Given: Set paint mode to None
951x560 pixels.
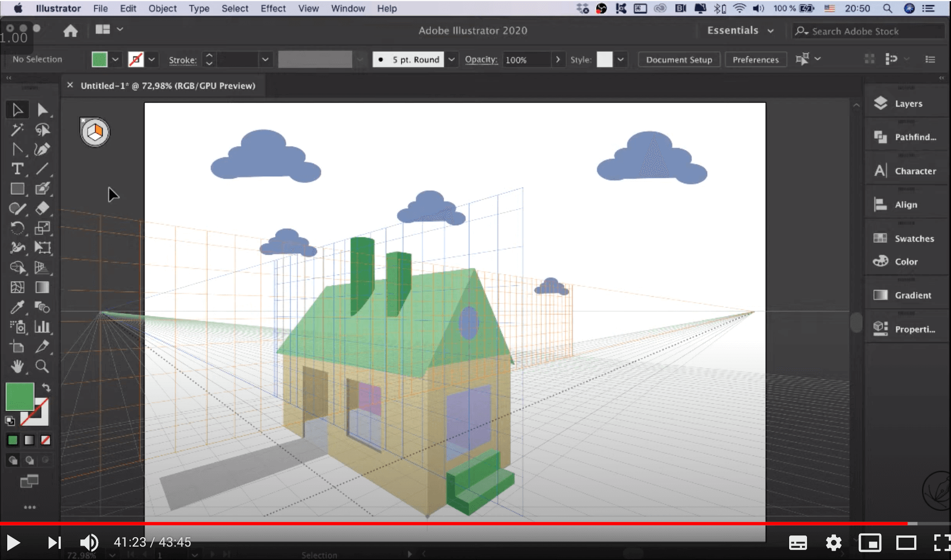Looking at the screenshot, I should click(46, 441).
